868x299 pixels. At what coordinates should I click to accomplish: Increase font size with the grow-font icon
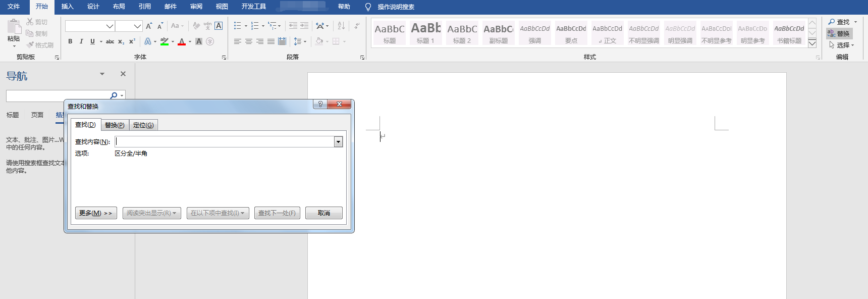149,26
